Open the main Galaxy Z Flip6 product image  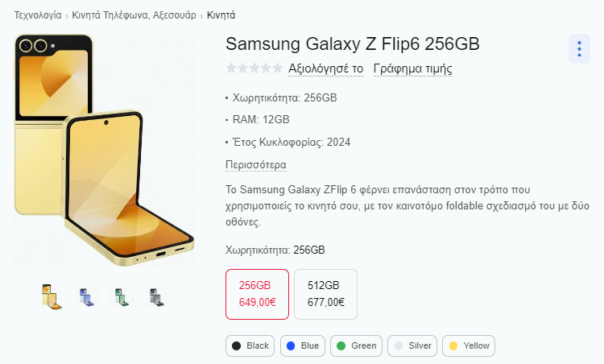[x=105, y=151]
